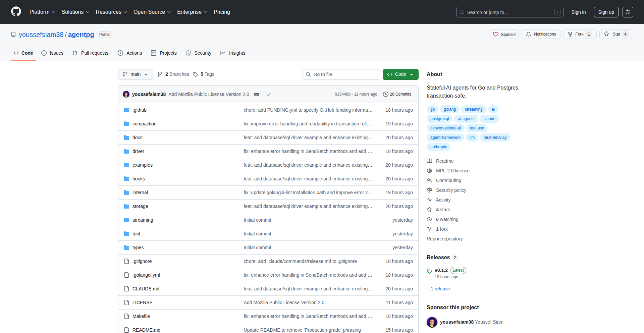Click the Activity pulse icon

[x=430, y=200]
